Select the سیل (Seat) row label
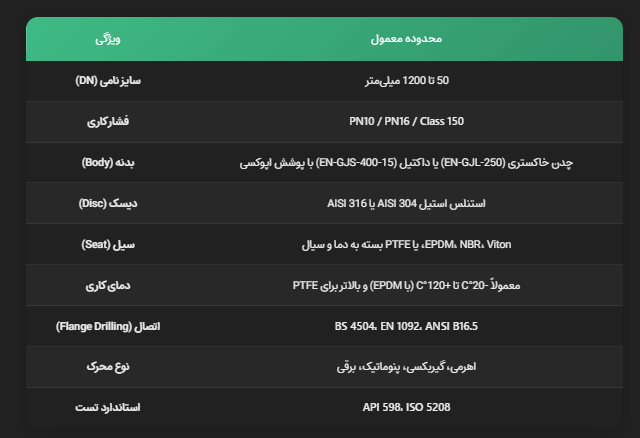The height and width of the screenshot is (438, 640). click(107, 244)
